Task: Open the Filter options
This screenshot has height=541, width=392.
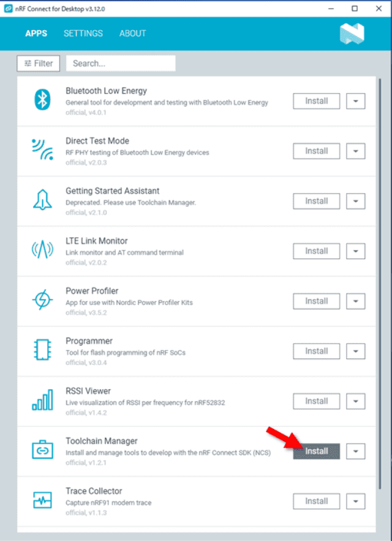Action: pyautogui.click(x=38, y=63)
